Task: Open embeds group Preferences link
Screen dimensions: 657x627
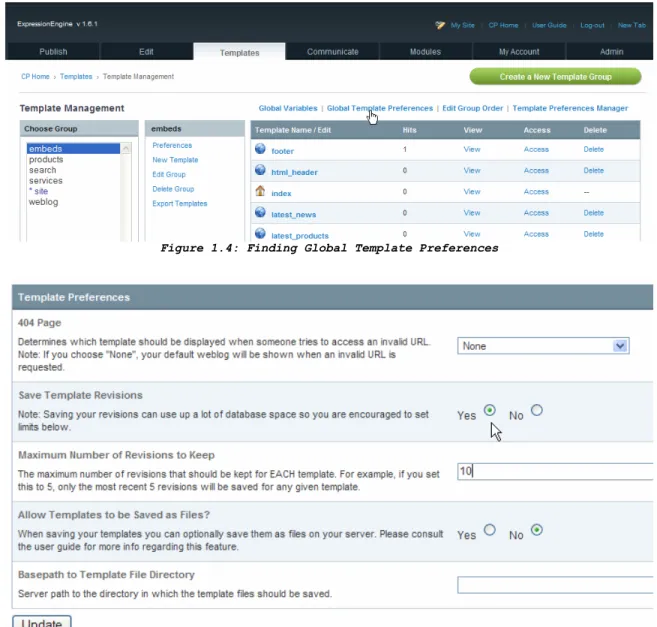Action: [172, 145]
